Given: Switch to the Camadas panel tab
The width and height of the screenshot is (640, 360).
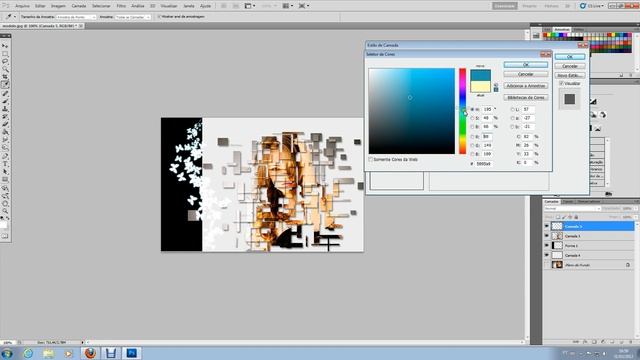Looking at the screenshot, I should tap(551, 202).
